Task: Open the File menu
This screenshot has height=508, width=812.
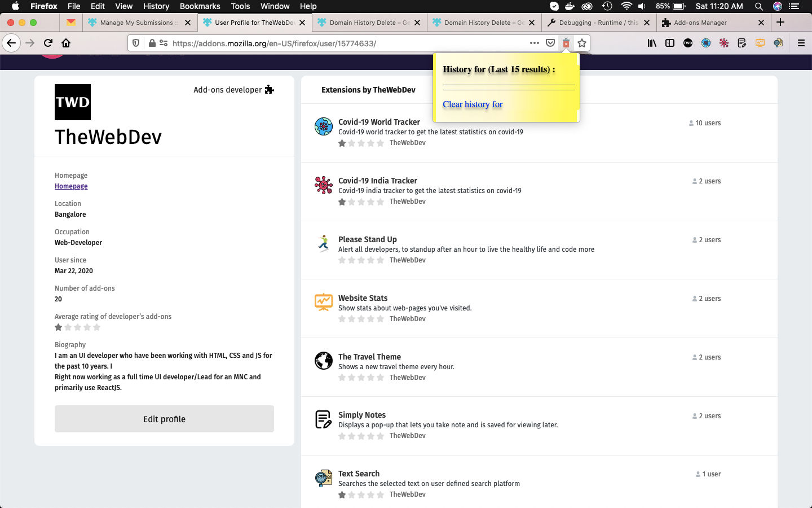Action: (74, 6)
